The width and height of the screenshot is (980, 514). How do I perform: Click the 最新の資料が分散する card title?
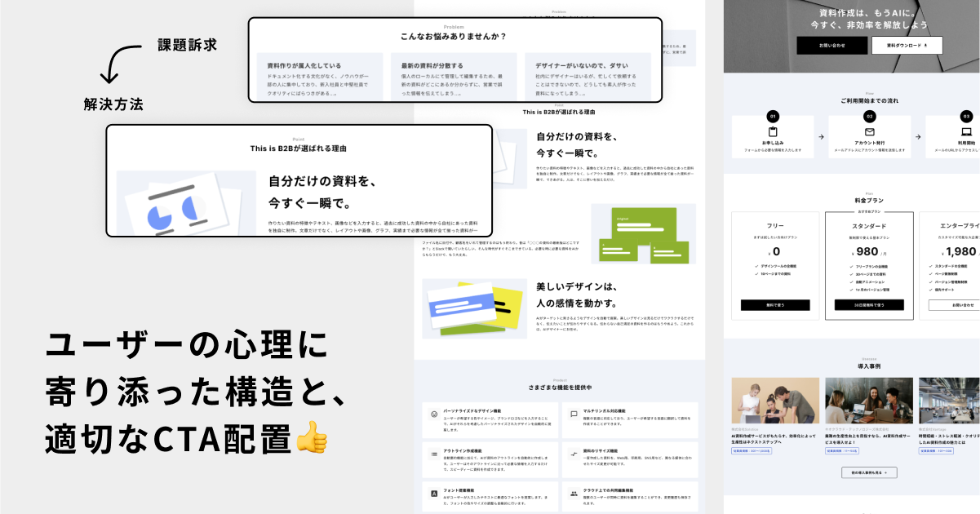click(x=432, y=65)
